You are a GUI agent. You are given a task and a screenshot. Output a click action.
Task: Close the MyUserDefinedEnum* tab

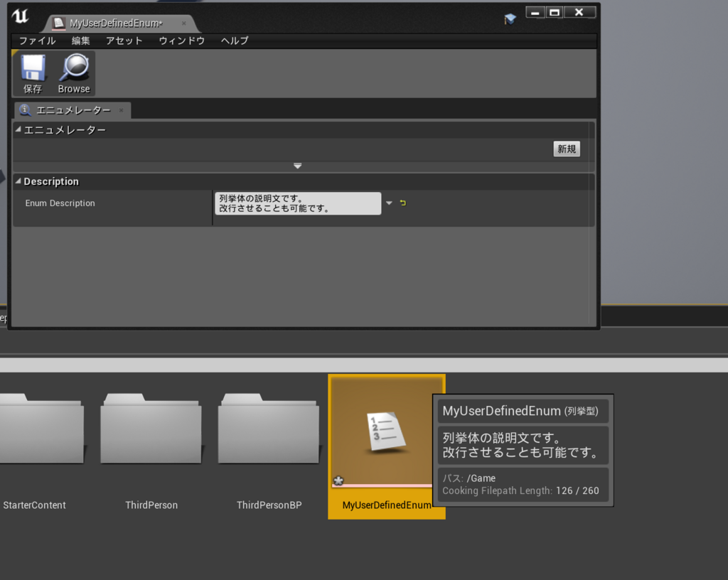click(184, 23)
